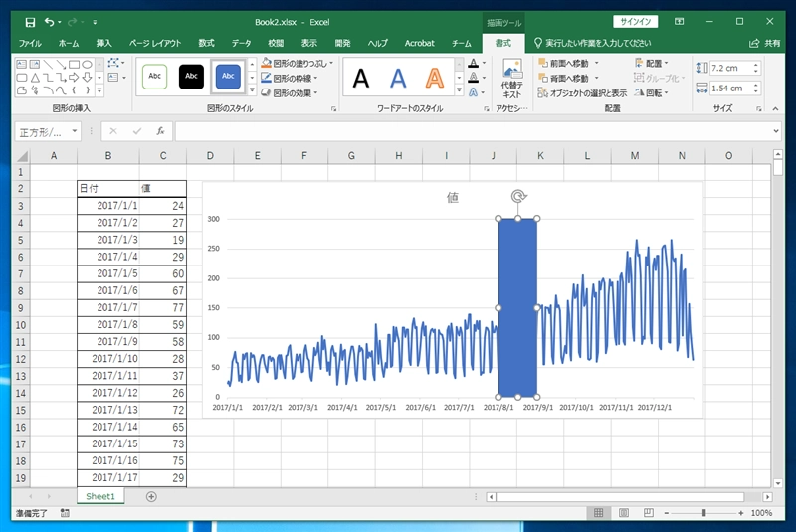Switch to the 挿入 tab

104,43
